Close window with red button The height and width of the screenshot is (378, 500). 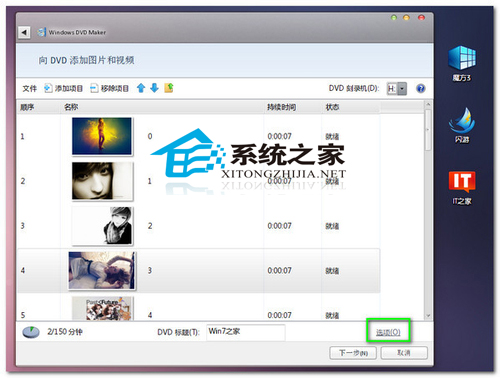422,18
